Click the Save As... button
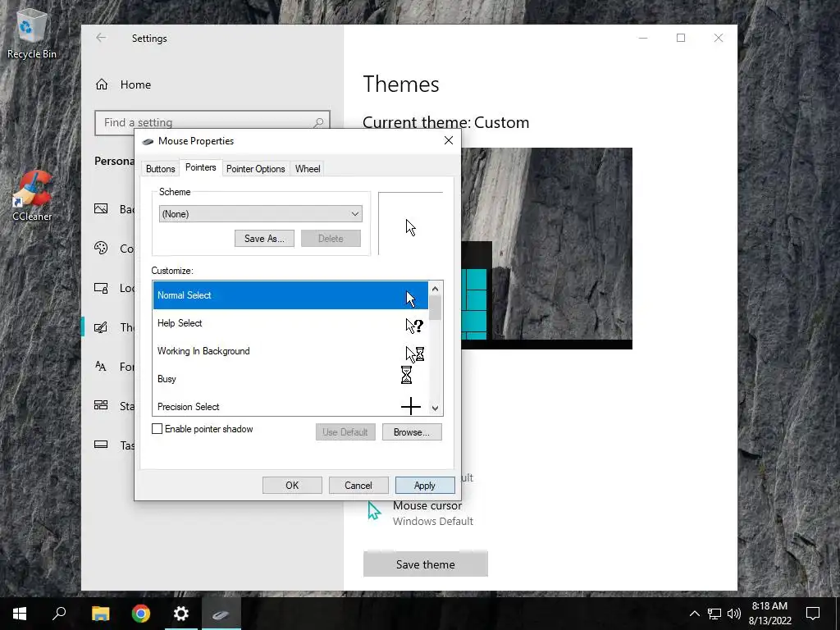The height and width of the screenshot is (630, 840). pos(264,239)
